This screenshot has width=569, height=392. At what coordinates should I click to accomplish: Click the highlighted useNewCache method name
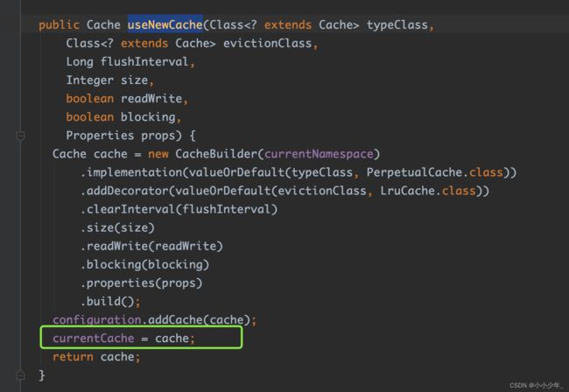165,24
